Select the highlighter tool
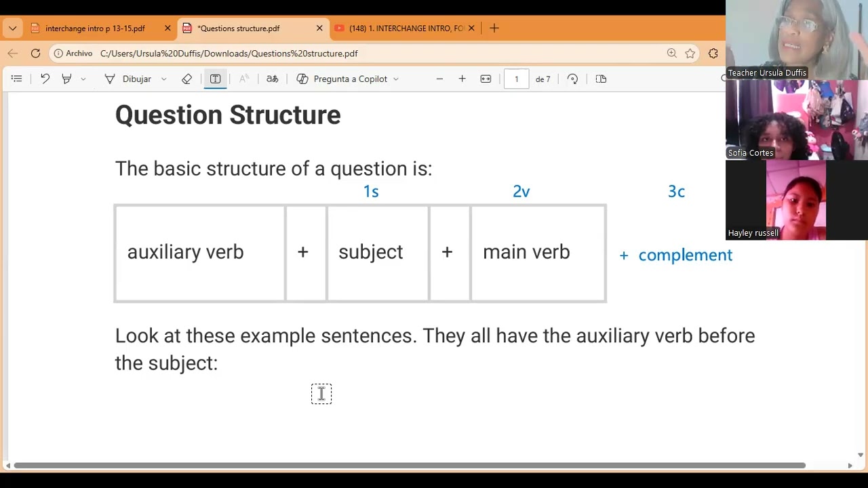This screenshot has height=488, width=868. click(66, 79)
